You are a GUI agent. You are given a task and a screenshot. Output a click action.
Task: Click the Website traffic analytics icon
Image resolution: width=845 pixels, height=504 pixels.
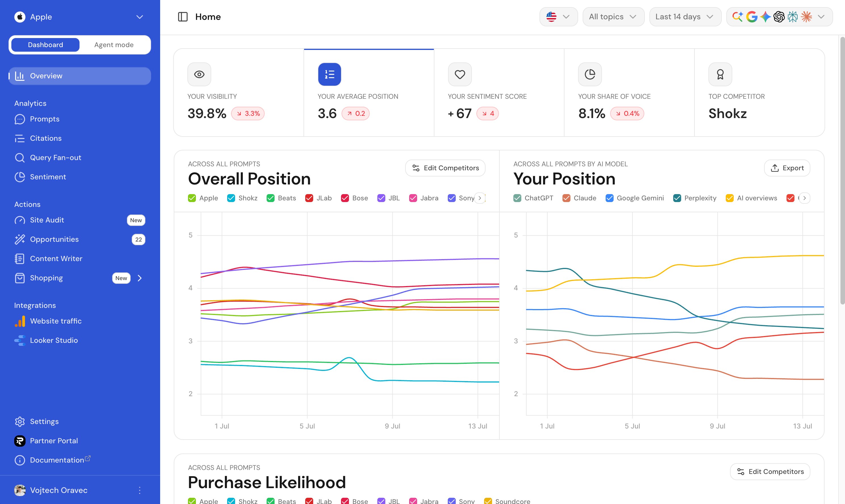[20, 321]
